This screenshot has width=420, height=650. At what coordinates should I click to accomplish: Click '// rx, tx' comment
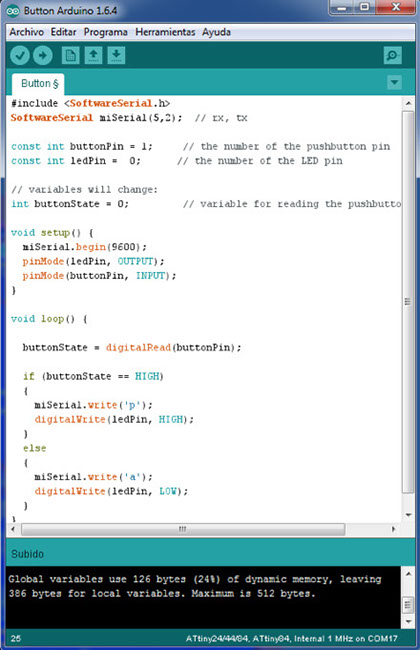tap(221, 118)
